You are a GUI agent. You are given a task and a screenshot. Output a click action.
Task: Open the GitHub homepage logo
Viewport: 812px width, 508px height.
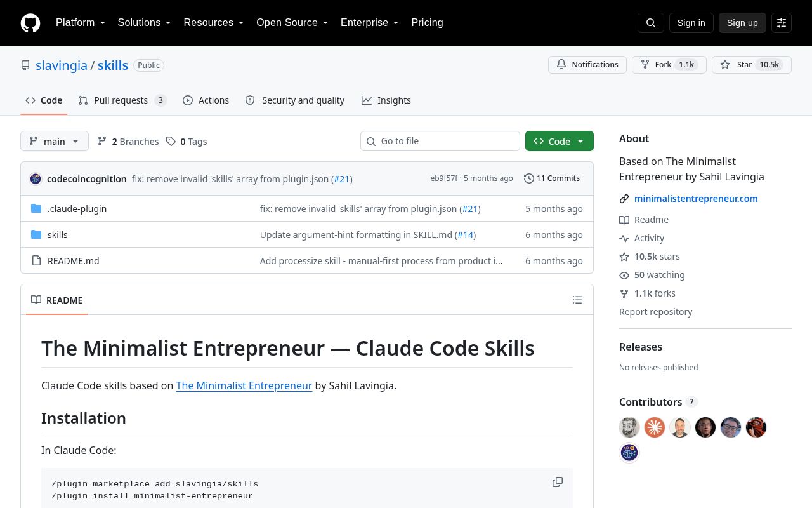coord(30,23)
